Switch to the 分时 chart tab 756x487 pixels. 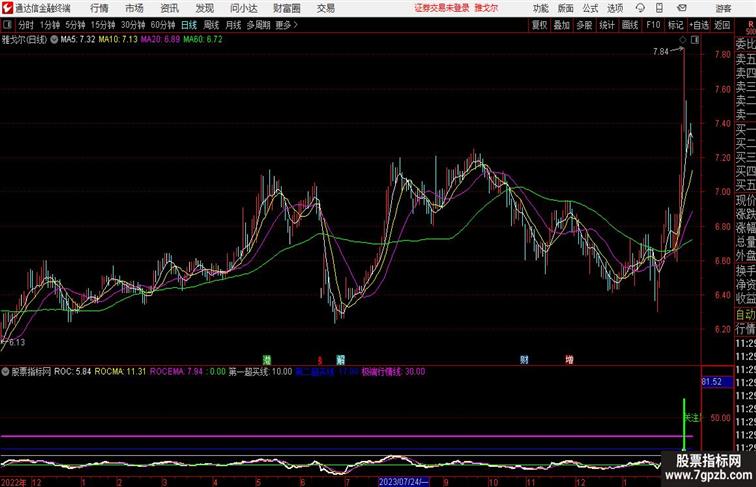pyautogui.click(x=26, y=25)
